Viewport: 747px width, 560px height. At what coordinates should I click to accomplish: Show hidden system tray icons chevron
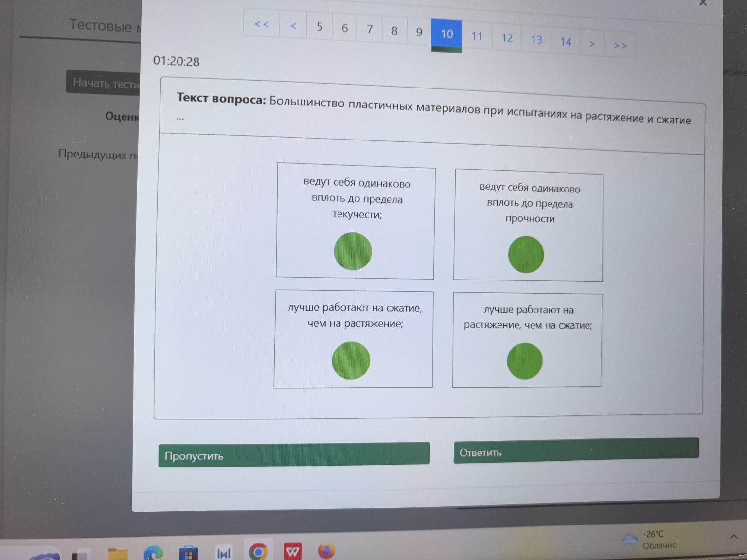point(733,537)
